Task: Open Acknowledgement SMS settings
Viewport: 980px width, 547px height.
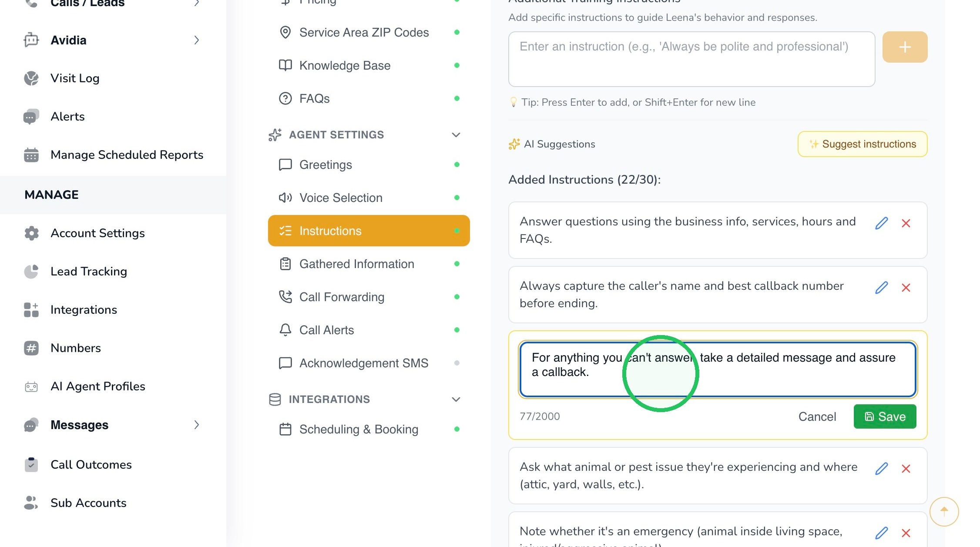Action: 369,363
